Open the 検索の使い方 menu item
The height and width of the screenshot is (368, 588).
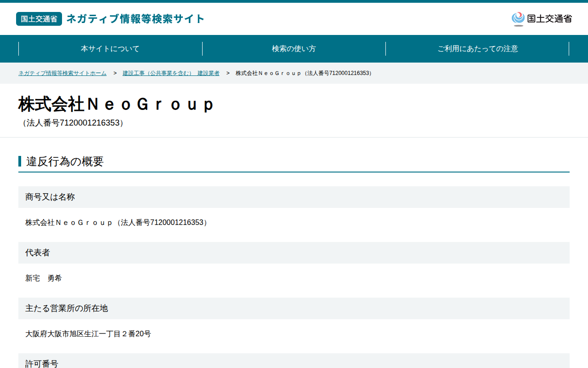pyautogui.click(x=294, y=49)
